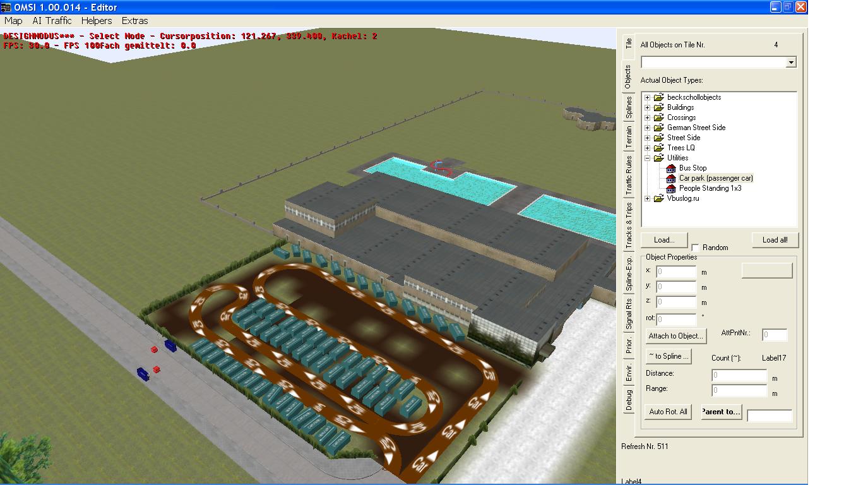
Task: Open the AI Traffic menu
Action: [x=52, y=21]
